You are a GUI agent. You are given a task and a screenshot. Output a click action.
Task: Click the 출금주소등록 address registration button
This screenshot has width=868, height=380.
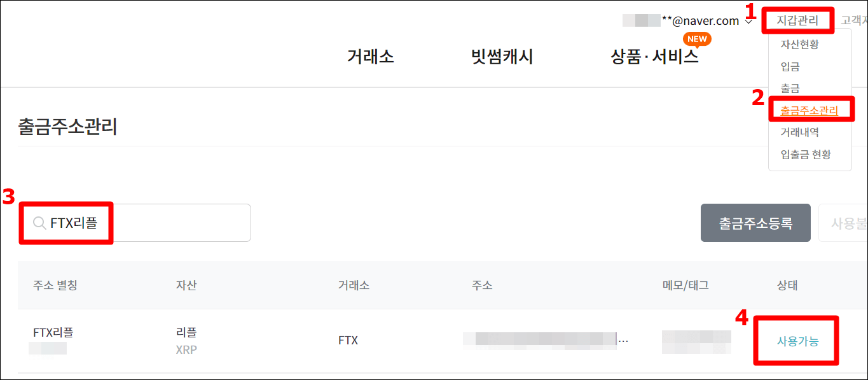(x=755, y=222)
